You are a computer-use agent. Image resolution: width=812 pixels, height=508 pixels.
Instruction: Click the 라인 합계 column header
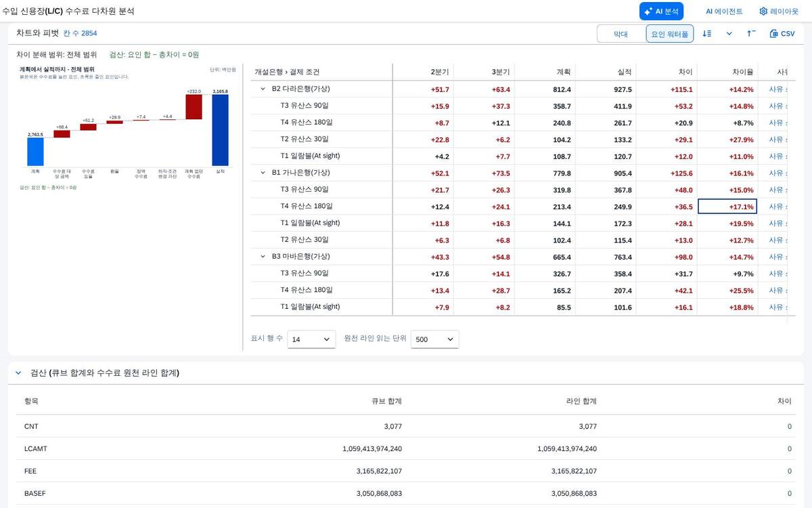(x=581, y=401)
